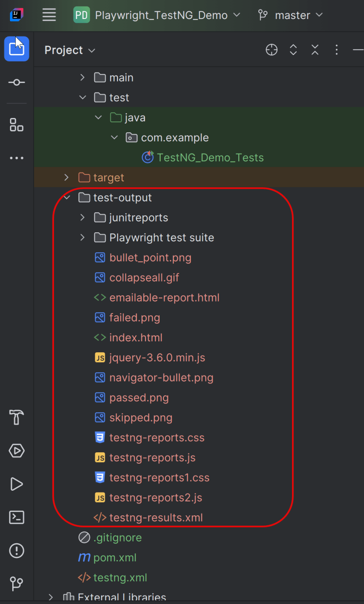The width and height of the screenshot is (364, 604).
Task: Open the master branch dropdown
Action: tap(290, 15)
